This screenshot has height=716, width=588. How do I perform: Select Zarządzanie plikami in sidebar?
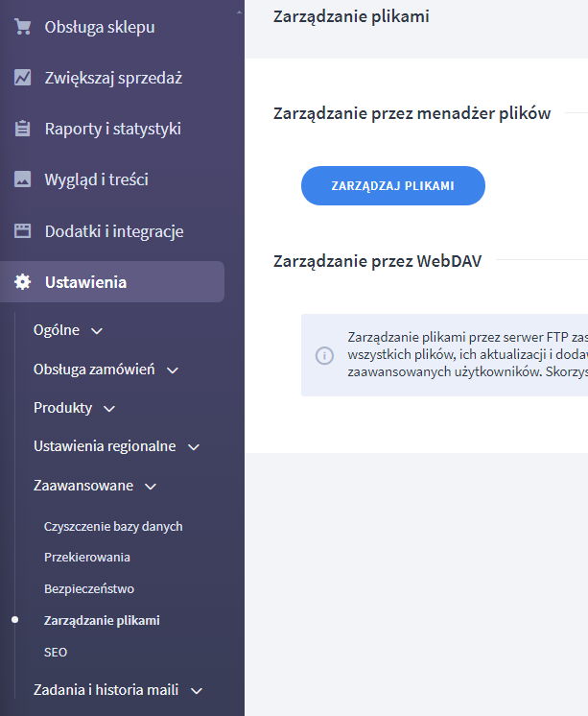tap(102, 620)
